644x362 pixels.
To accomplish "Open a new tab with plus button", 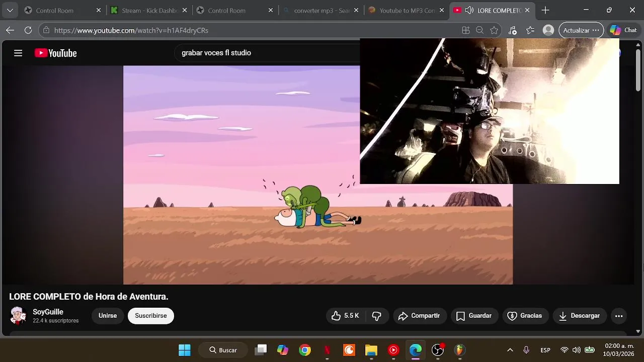I will click(x=545, y=10).
